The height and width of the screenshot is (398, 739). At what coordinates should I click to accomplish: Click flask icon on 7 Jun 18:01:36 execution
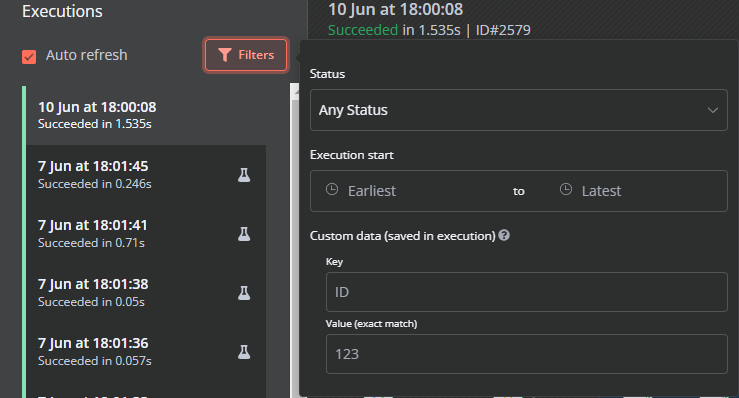tap(244, 352)
